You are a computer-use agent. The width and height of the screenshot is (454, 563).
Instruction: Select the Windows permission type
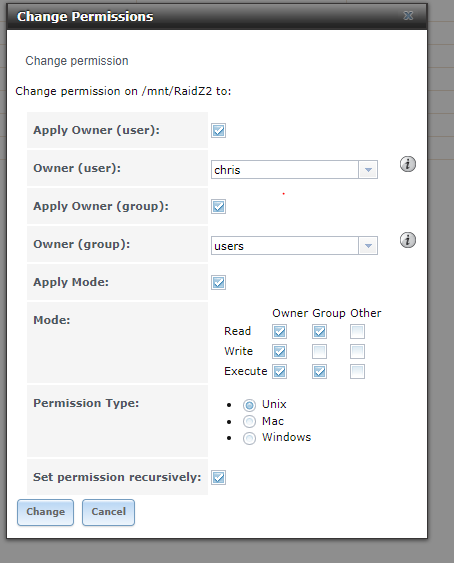tap(249, 438)
